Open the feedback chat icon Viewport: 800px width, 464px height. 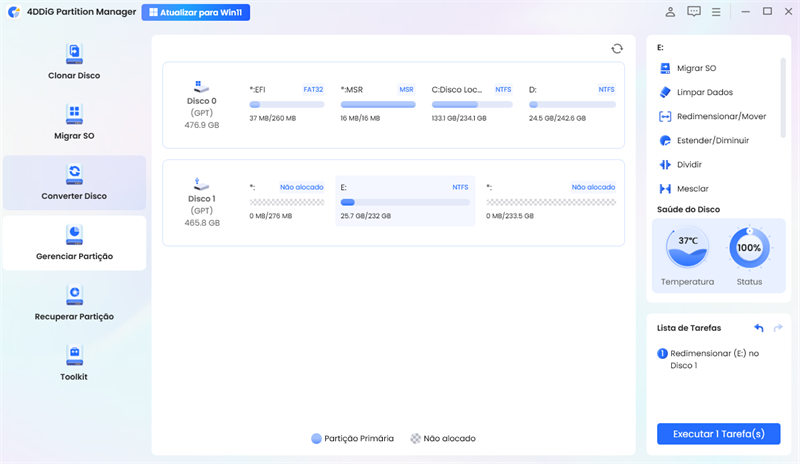[694, 12]
